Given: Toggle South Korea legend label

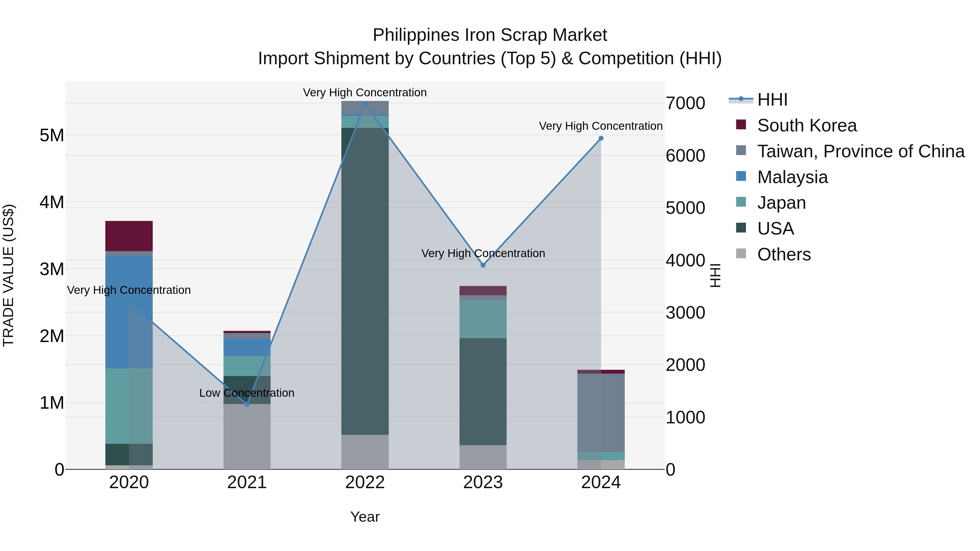Looking at the screenshot, I should click(x=807, y=125).
